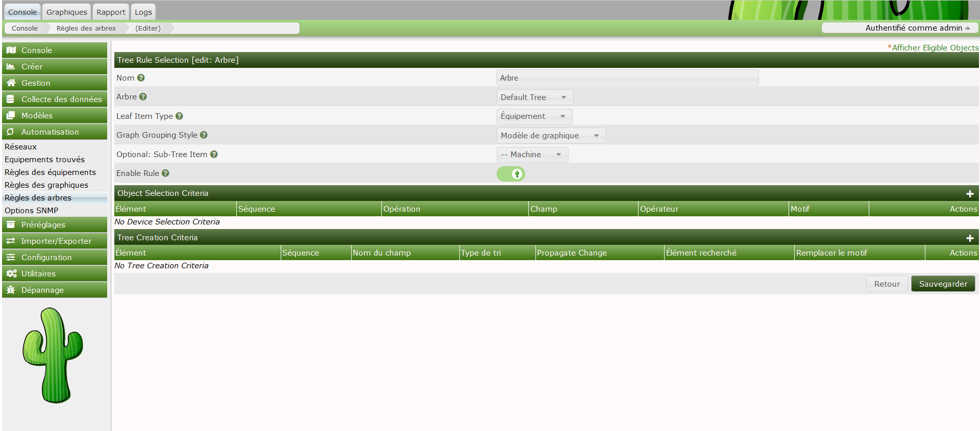
Task: Open help tooltip for Leaf Item Type
Action: pos(179,116)
